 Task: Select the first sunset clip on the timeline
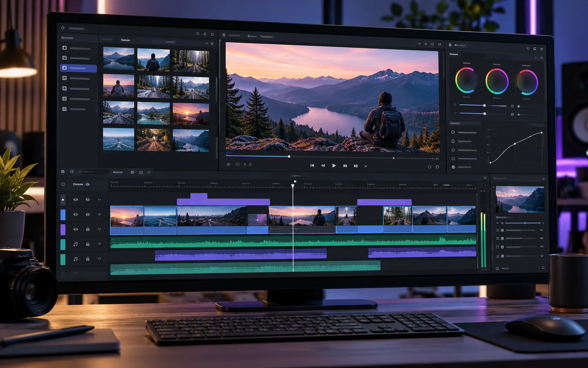[127, 220]
